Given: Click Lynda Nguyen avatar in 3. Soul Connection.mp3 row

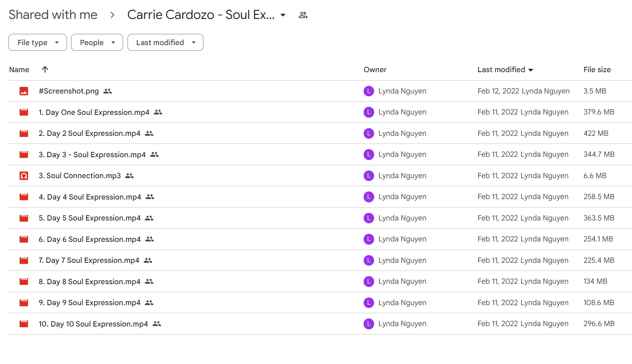Looking at the screenshot, I should coord(369,176).
